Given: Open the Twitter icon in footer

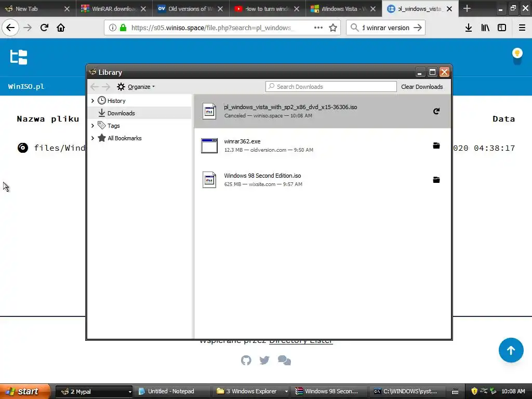Looking at the screenshot, I should [x=264, y=361].
